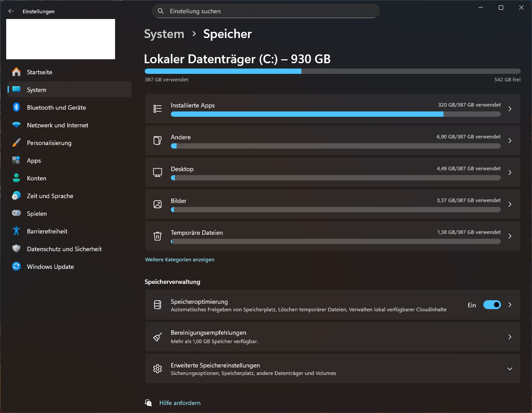
Task: Open Netzwerk und Internet section
Action: click(x=69, y=125)
